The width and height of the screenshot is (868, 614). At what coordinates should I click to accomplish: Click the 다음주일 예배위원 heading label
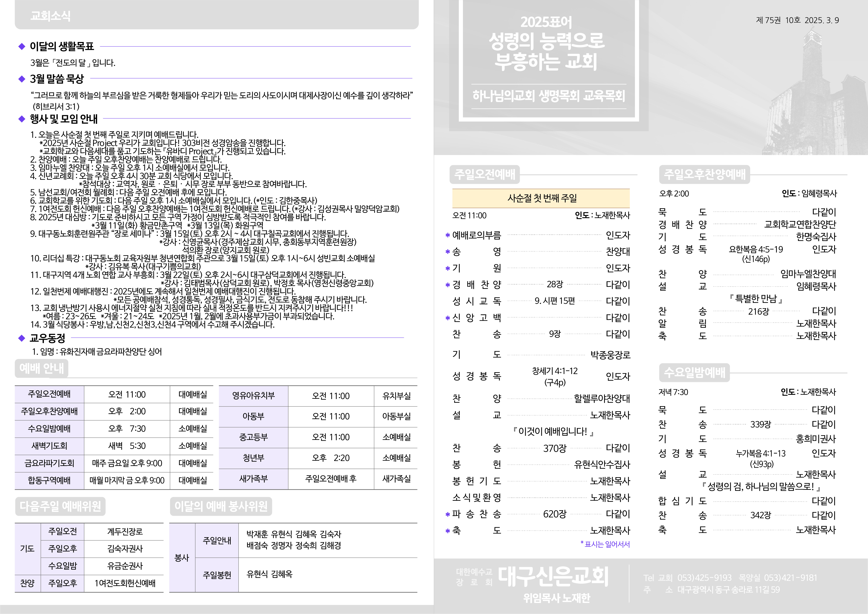(60, 506)
